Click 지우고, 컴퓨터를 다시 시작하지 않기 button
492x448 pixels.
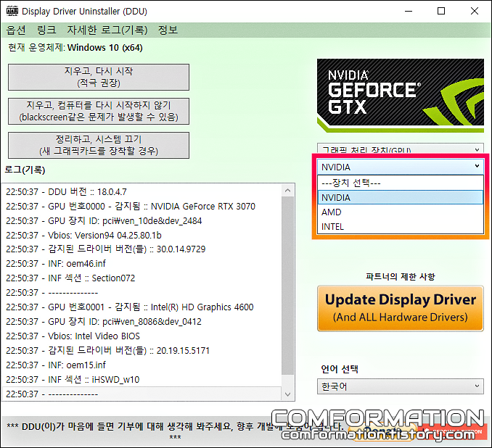tap(99, 112)
